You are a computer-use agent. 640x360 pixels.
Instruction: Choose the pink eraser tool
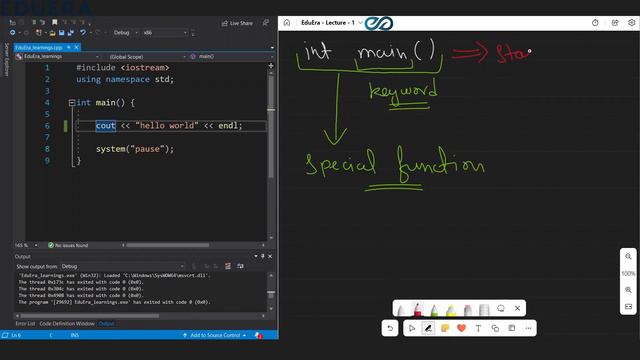(468, 309)
